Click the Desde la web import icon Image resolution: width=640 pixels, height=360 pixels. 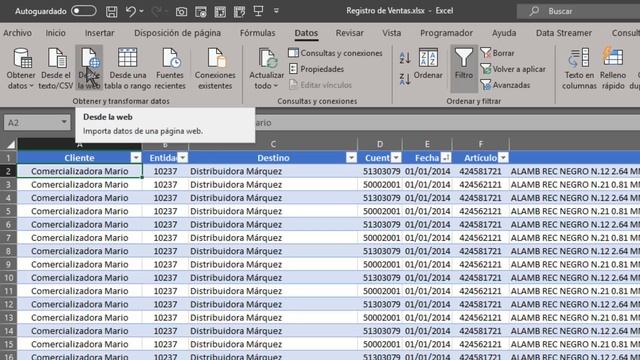coord(89,68)
